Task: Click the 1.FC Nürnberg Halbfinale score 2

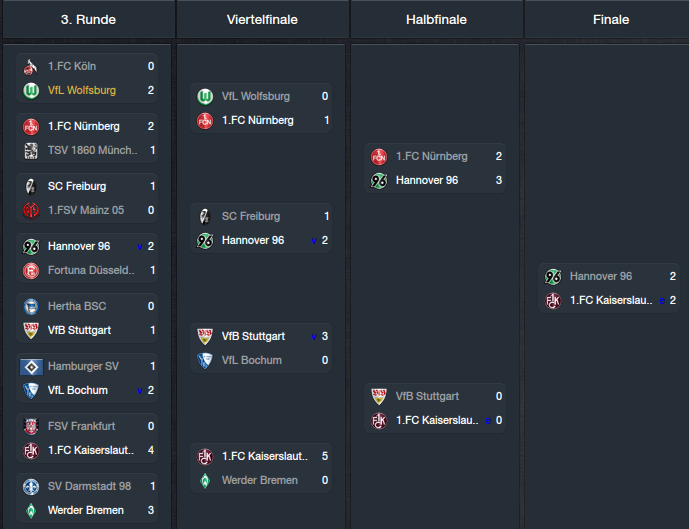Action: [498, 156]
